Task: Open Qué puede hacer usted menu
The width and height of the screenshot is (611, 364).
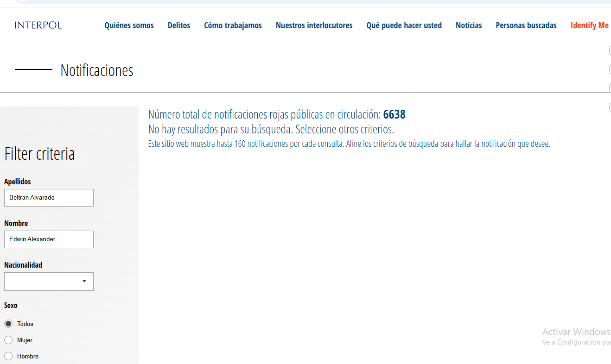Action: point(404,25)
